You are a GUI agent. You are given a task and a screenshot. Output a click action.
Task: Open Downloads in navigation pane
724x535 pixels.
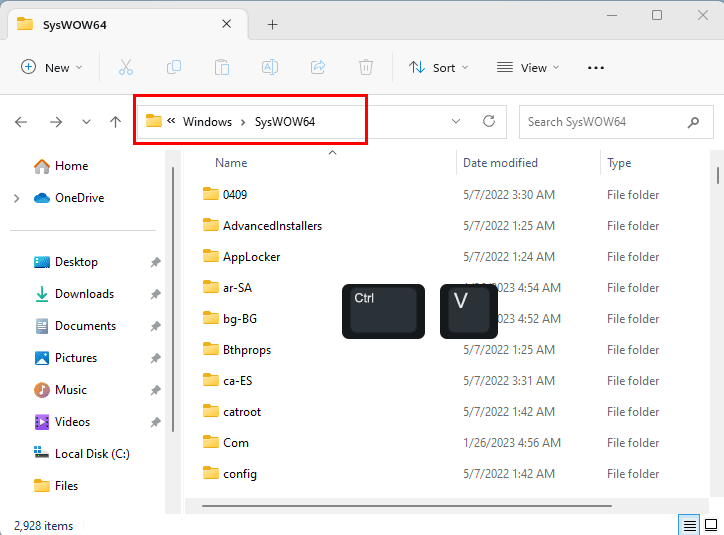tap(84, 294)
